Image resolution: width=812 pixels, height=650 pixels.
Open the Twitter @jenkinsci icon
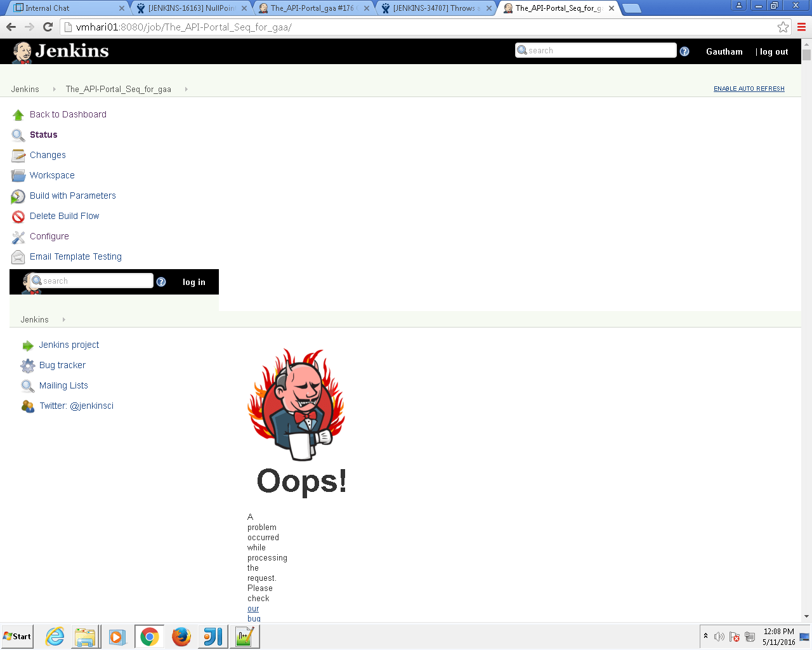28,406
